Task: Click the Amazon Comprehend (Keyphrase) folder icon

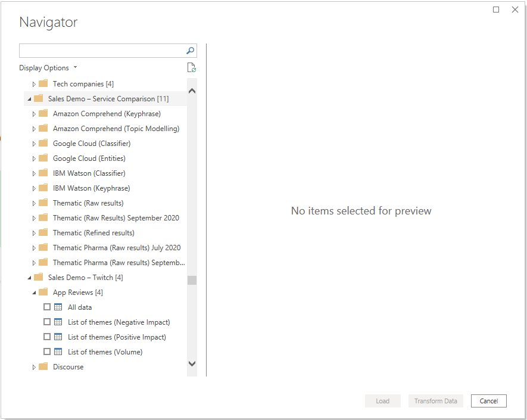Action: coord(43,113)
